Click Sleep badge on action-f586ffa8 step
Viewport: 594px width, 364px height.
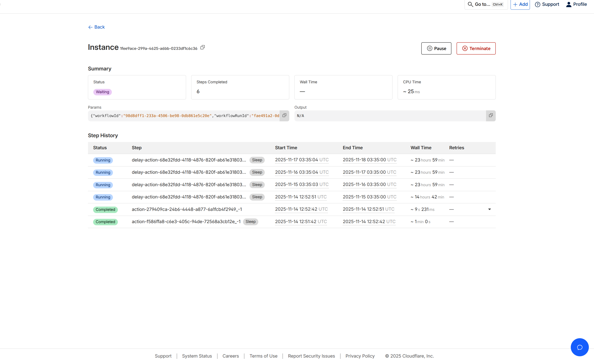[251, 221]
